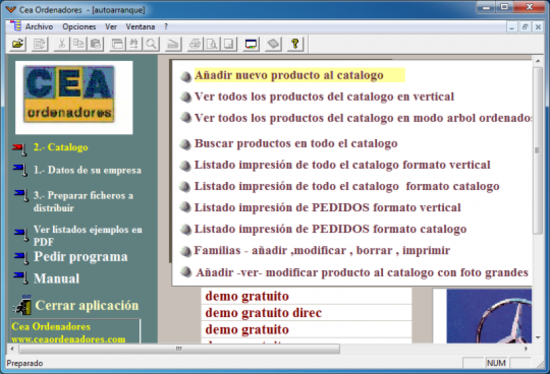The image size is (550, 374).
Task: Click the vertical scrollbar down arrow
Action: coord(538,338)
